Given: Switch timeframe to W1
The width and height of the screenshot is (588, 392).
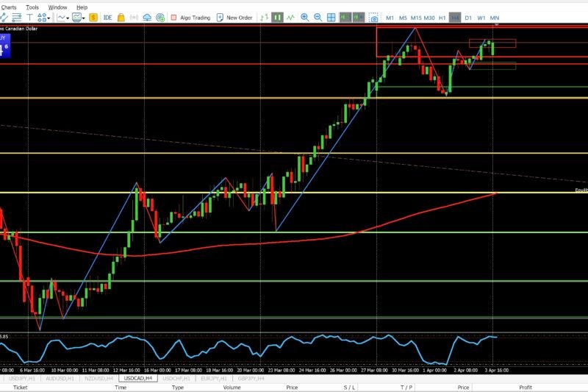Looking at the screenshot, I should 481,18.
